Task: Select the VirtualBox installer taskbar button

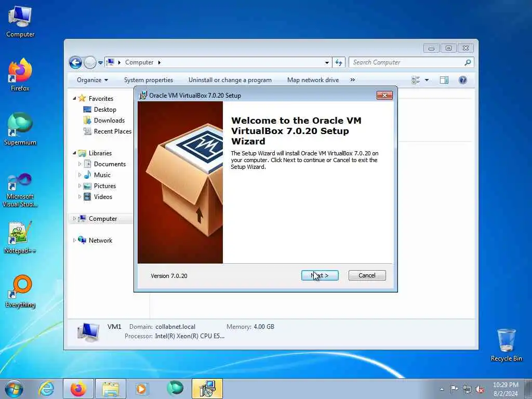Action: click(207, 389)
